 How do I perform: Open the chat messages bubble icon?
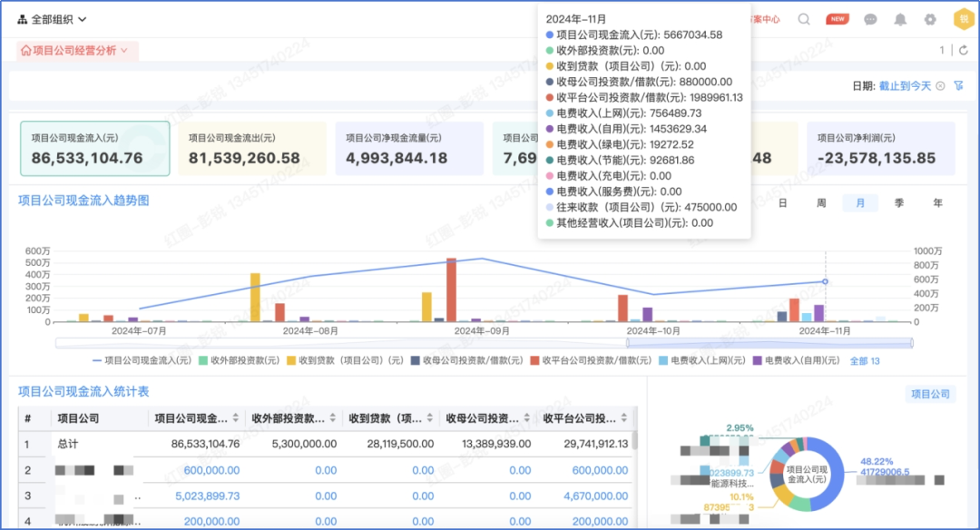870,19
